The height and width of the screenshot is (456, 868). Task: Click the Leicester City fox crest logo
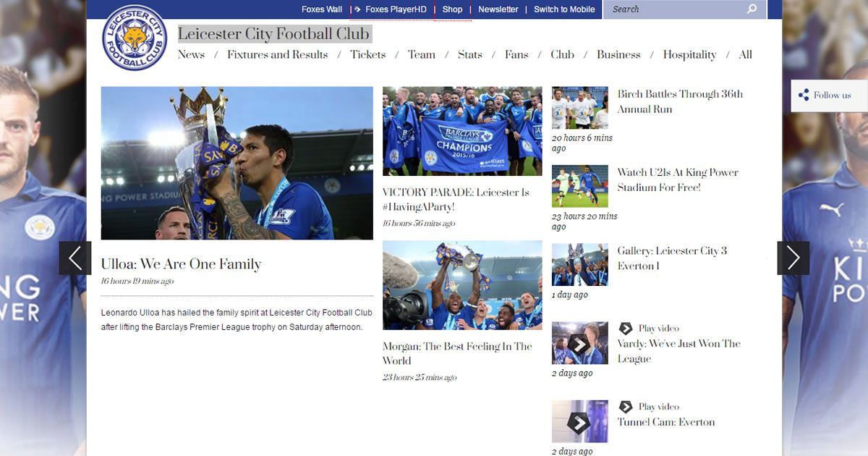(135, 38)
